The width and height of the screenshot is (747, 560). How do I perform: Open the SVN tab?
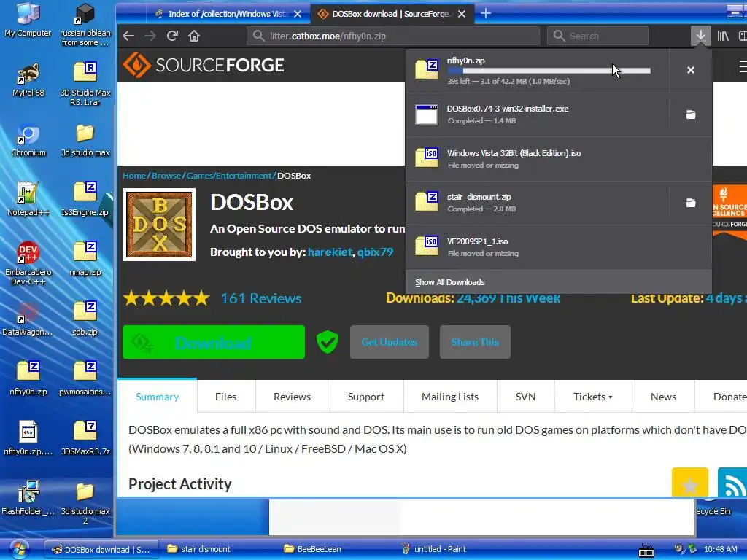coord(525,397)
